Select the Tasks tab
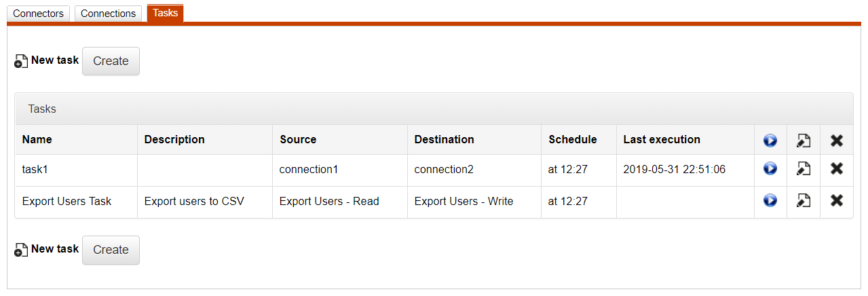 click(165, 13)
